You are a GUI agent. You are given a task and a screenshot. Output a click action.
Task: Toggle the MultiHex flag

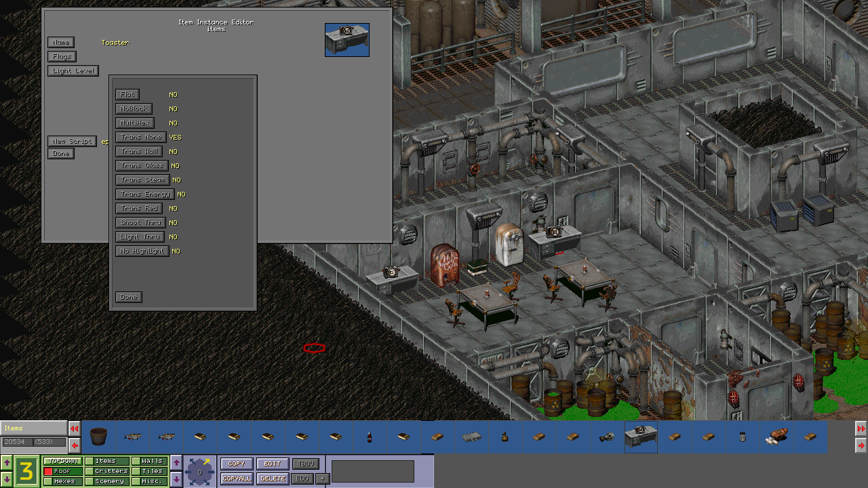point(135,123)
